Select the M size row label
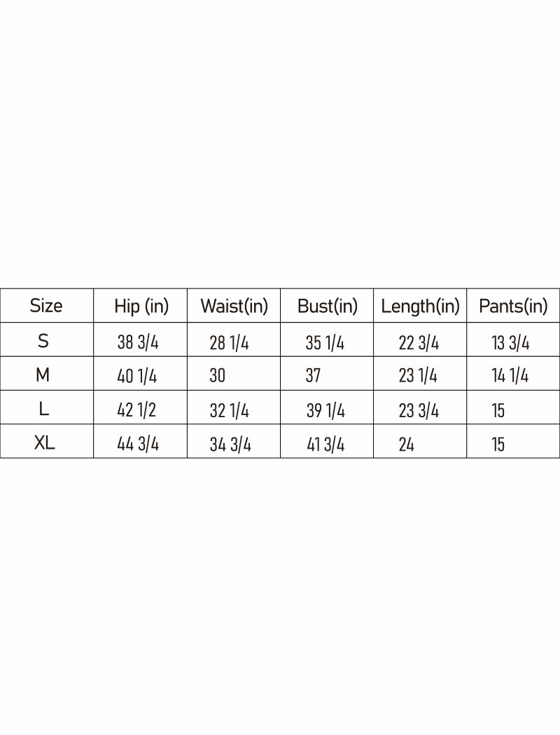 point(43,375)
